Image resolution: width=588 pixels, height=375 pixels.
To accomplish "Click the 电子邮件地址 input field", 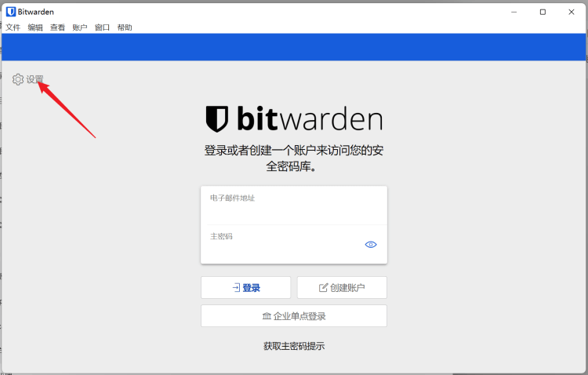I will click(x=294, y=206).
